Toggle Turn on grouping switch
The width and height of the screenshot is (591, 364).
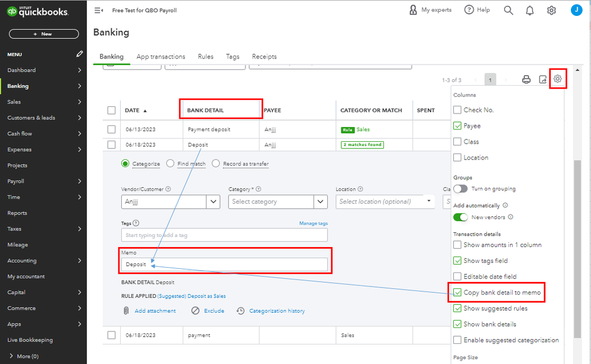point(461,189)
